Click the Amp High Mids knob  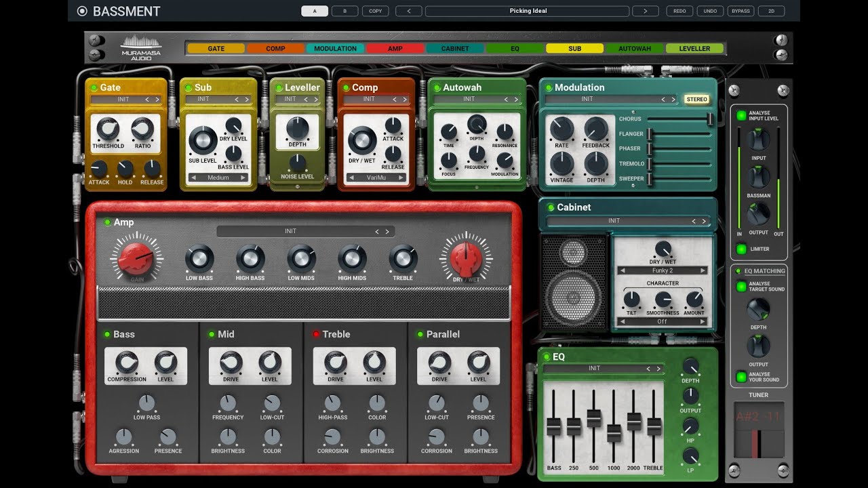click(x=352, y=259)
